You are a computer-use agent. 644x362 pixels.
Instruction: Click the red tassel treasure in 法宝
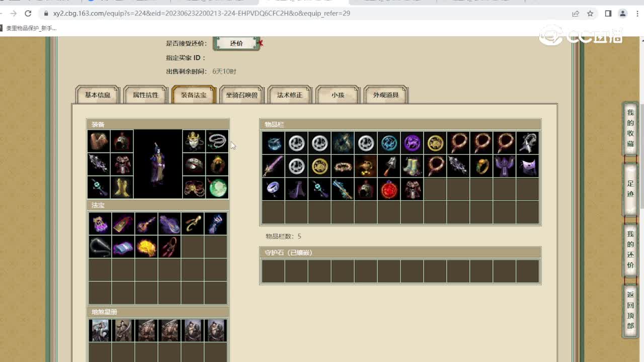(170, 247)
